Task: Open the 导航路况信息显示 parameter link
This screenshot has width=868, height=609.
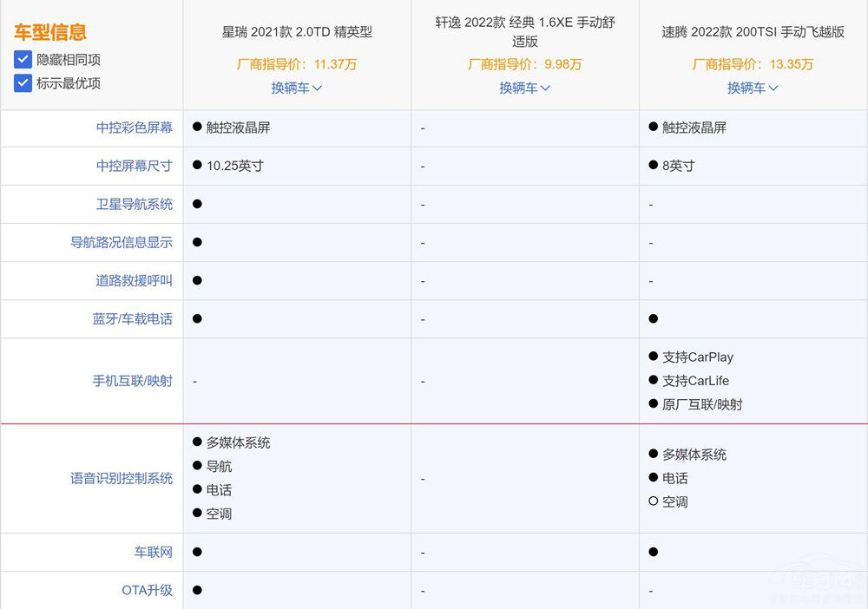Action: pyautogui.click(x=122, y=242)
